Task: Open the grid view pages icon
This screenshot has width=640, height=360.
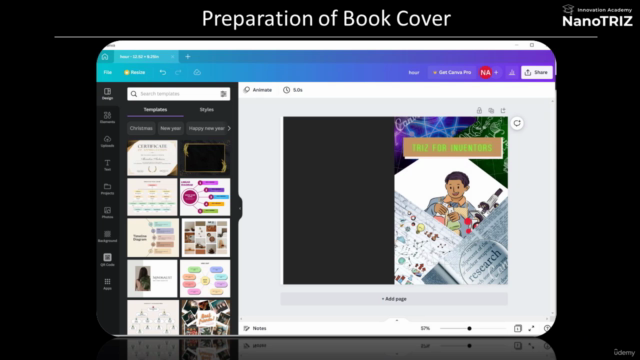Action: pyautogui.click(x=518, y=328)
